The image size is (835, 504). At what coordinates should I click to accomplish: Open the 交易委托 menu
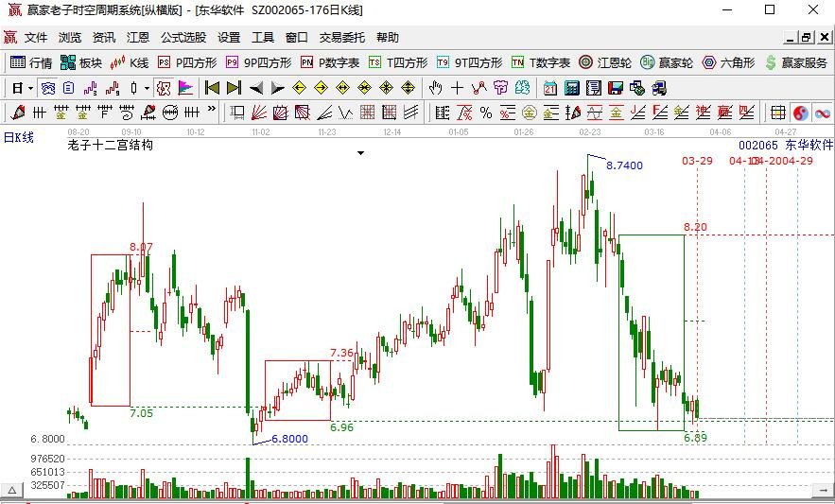(x=342, y=37)
